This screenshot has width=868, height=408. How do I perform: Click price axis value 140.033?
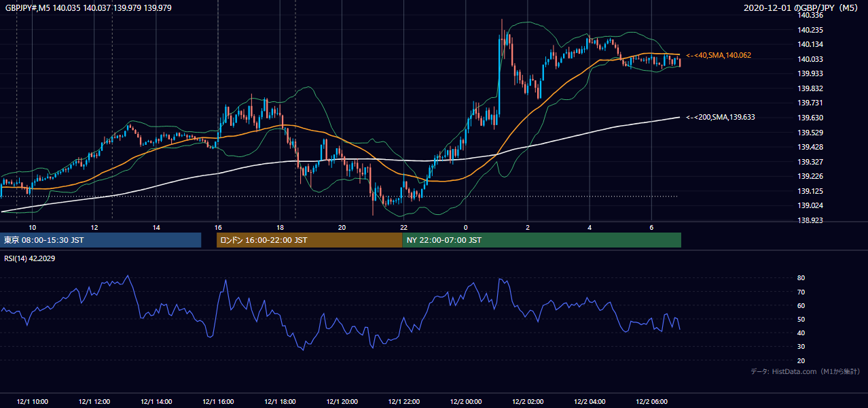click(x=811, y=59)
